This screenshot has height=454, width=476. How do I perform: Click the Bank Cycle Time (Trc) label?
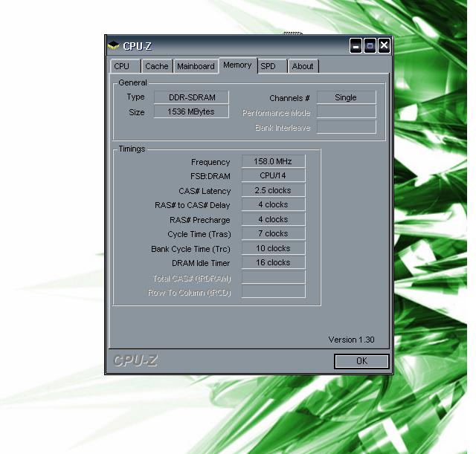[x=190, y=249]
